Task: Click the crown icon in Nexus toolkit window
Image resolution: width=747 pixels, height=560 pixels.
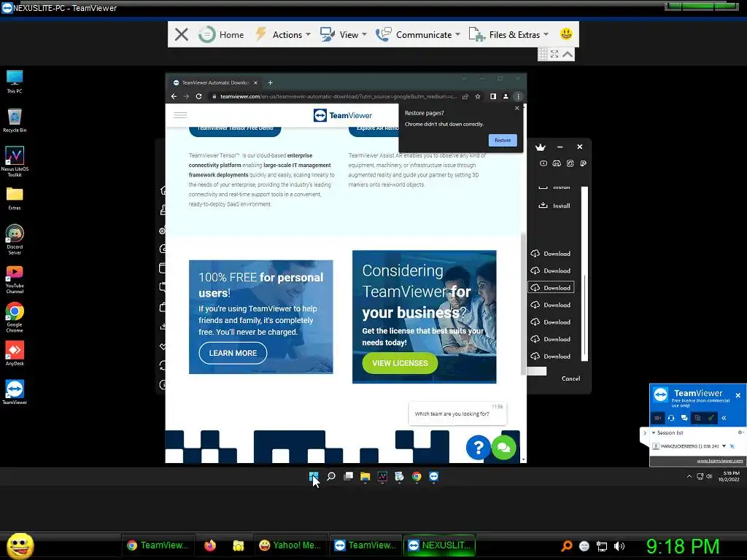Action: pos(541,147)
